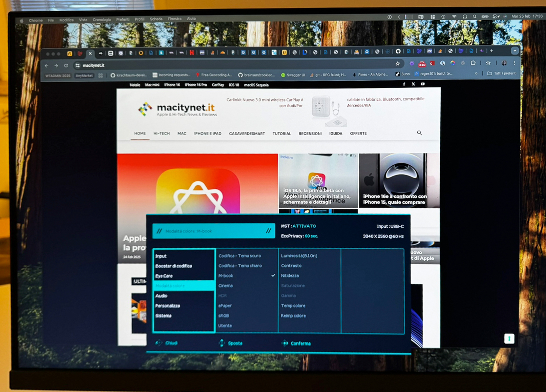Click the Chrome forward arrow
The image size is (546, 392).
(x=56, y=66)
